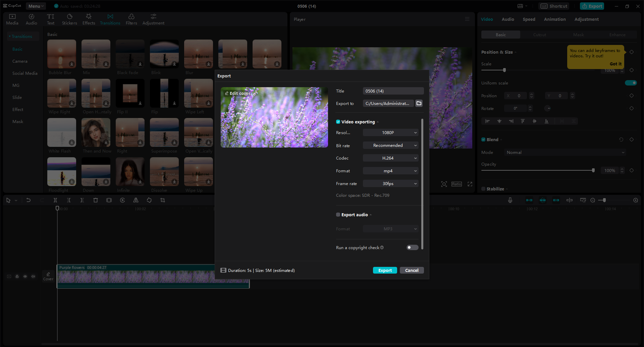Click the blue Export button in dialog

(385, 270)
